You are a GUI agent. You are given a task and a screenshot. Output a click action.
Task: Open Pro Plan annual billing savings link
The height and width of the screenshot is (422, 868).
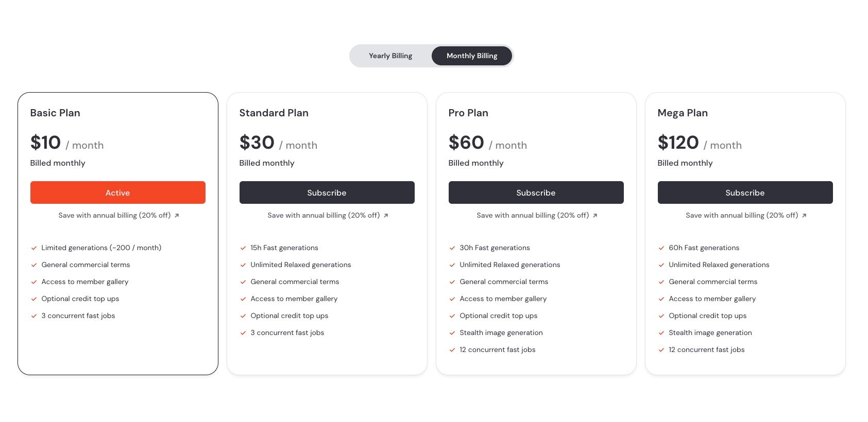coord(533,216)
